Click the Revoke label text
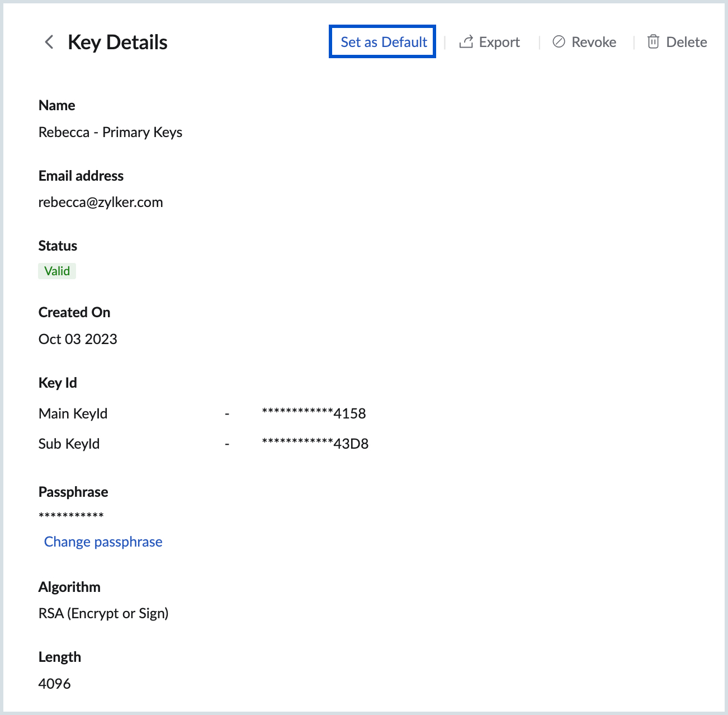Screen dimensions: 728x715 pyautogui.click(x=594, y=41)
